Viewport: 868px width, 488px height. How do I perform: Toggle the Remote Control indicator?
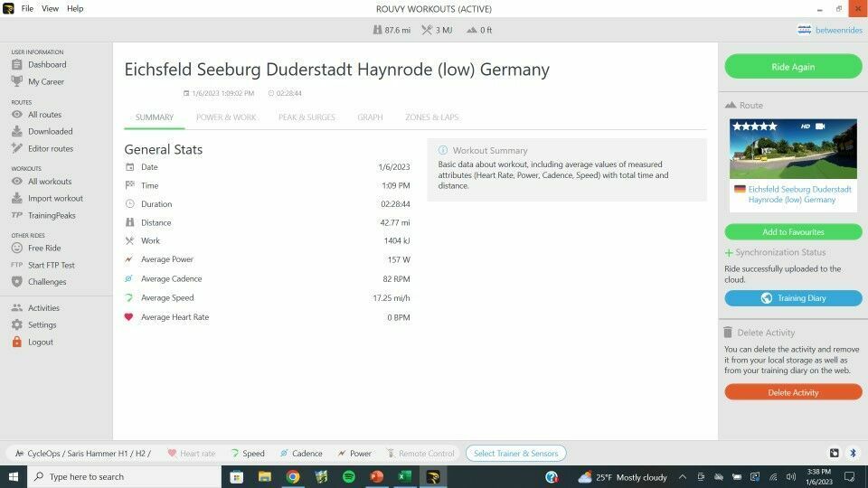(420, 454)
